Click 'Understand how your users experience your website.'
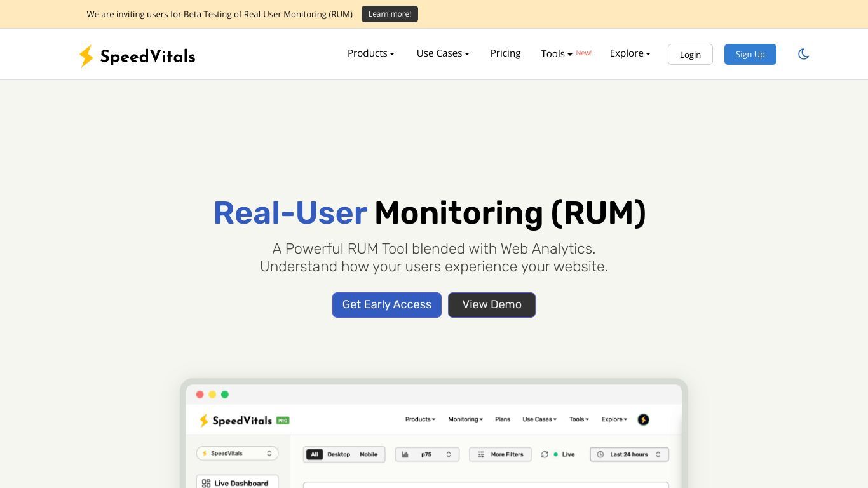 [434, 266]
